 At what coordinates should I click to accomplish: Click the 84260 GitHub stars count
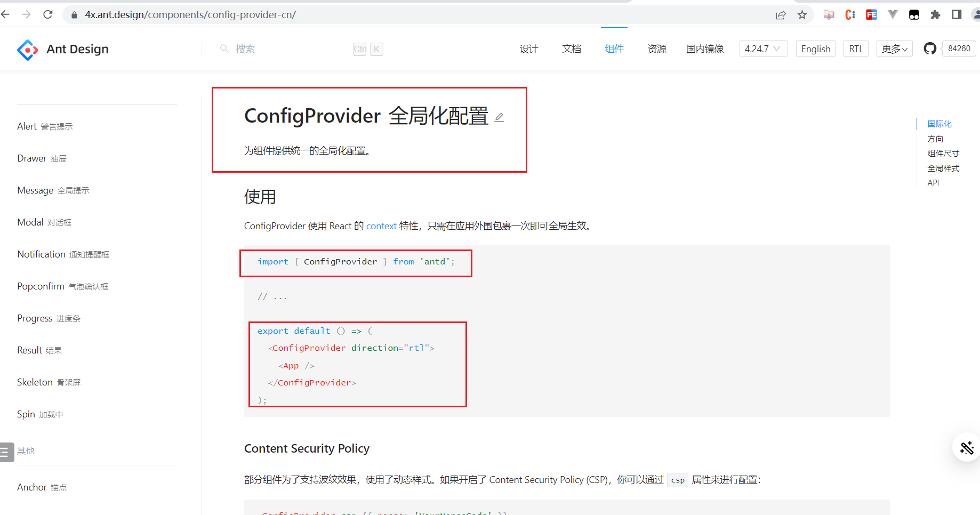(959, 49)
